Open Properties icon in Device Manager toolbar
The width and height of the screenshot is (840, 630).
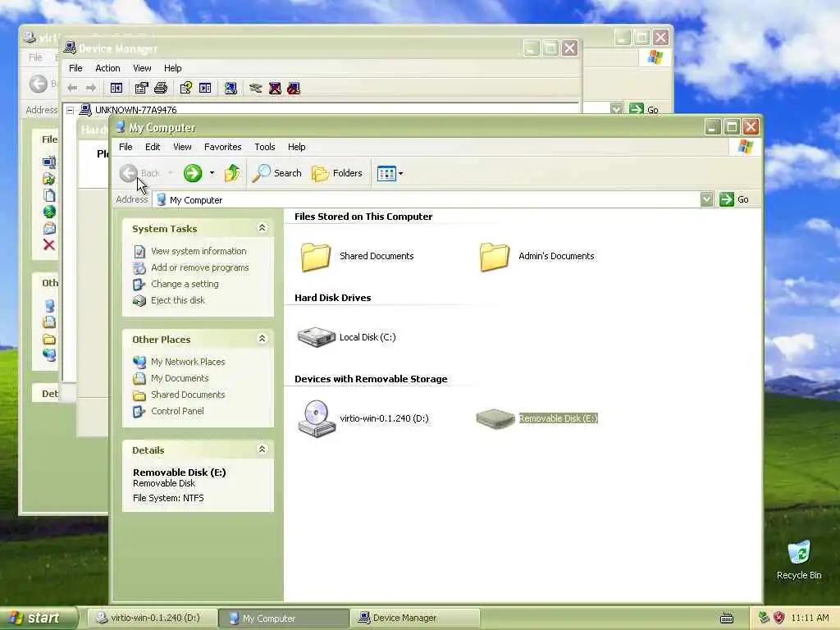tap(141, 88)
